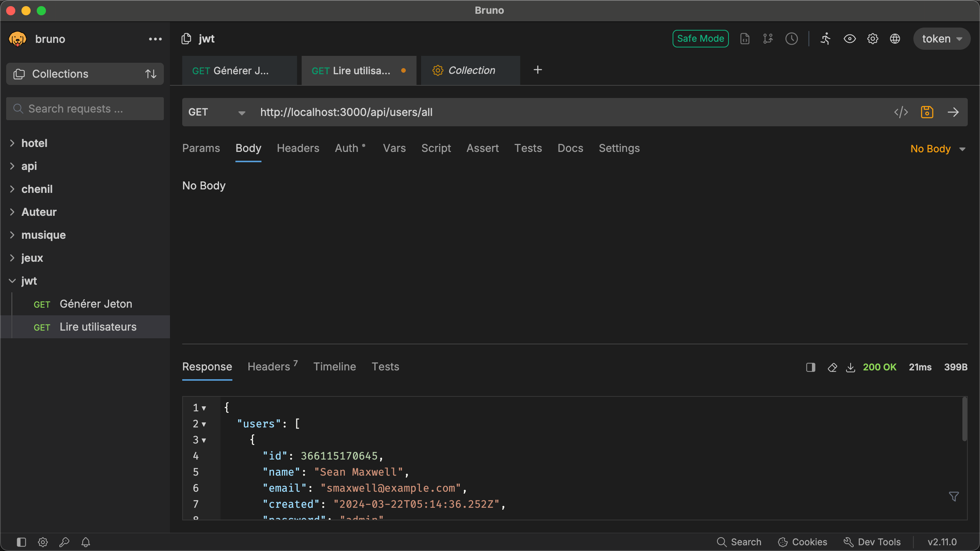Image resolution: width=980 pixels, height=551 pixels.
Task: Toggle Safe Mode for the collection
Action: coord(700,39)
